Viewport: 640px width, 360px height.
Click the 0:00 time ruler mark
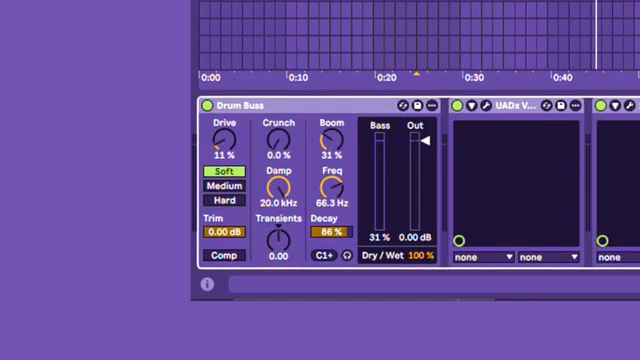click(x=211, y=78)
